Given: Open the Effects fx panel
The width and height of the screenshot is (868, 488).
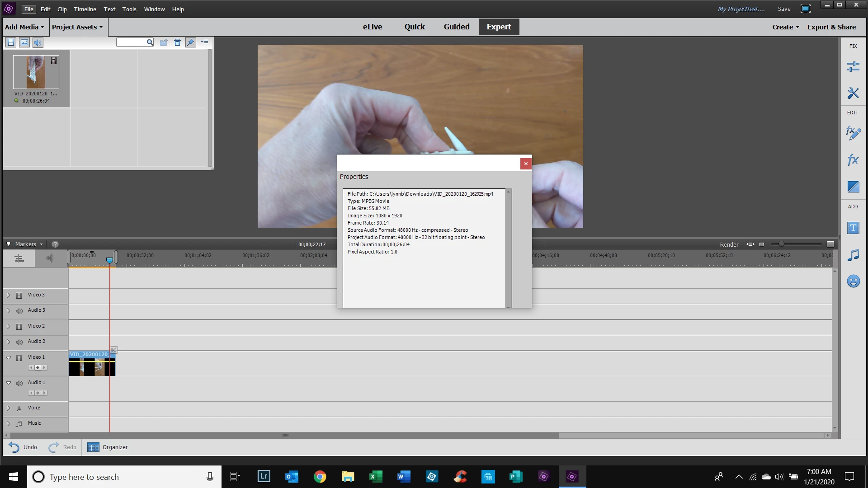Looking at the screenshot, I should (x=853, y=160).
